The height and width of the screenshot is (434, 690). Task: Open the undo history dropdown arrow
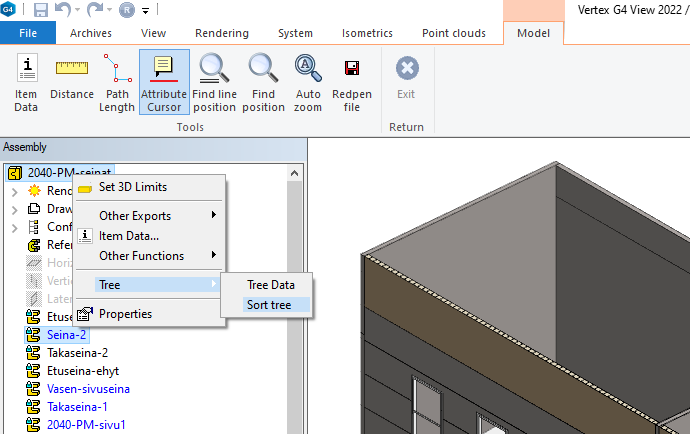coord(77,10)
